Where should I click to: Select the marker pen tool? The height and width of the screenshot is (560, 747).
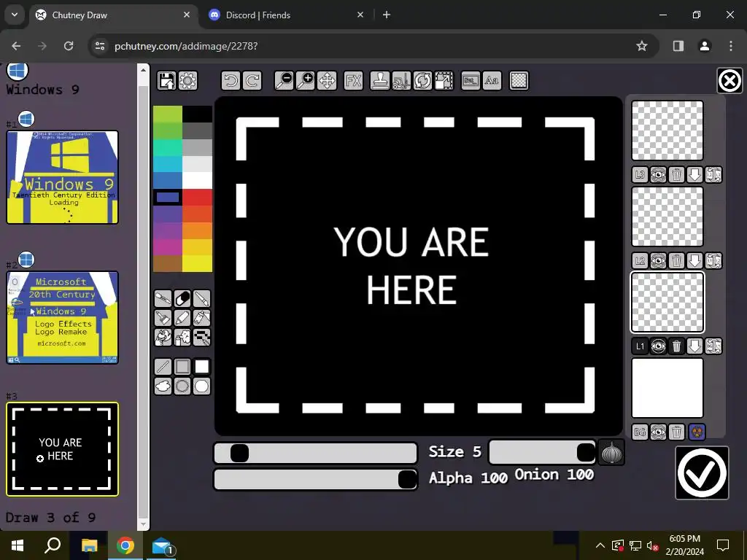tap(182, 318)
